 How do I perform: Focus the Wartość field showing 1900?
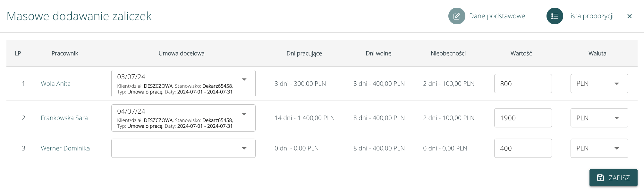tap(523, 118)
